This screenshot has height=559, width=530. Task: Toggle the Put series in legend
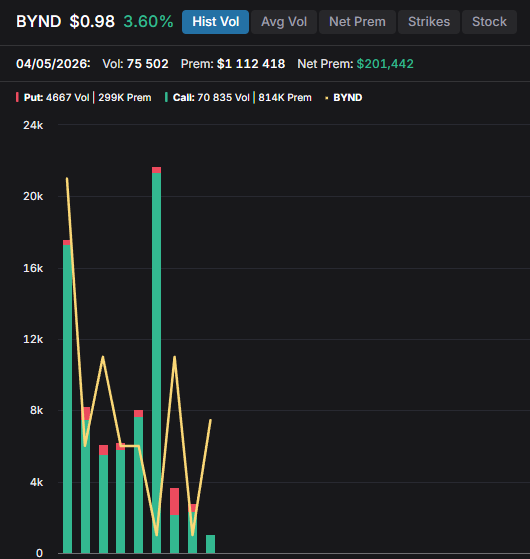pos(84,97)
